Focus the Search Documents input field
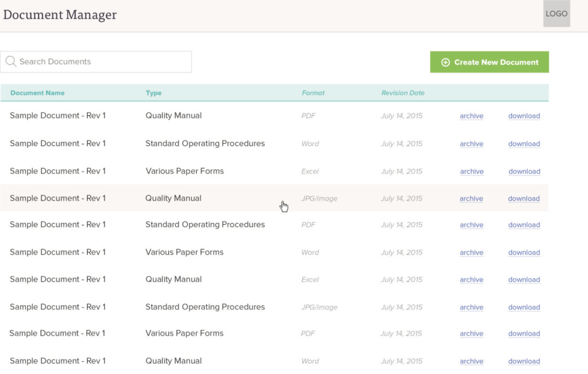 pos(96,62)
